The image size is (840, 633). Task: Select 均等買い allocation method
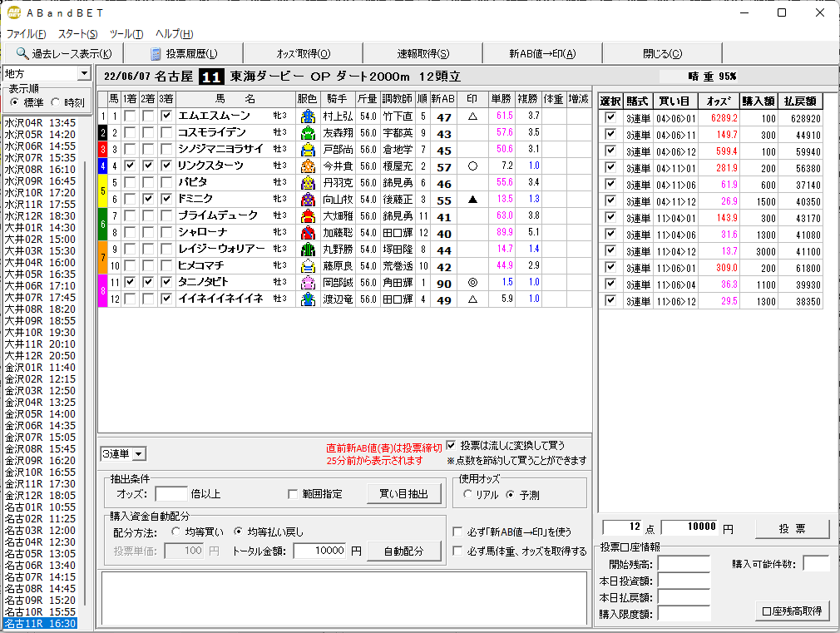175,532
